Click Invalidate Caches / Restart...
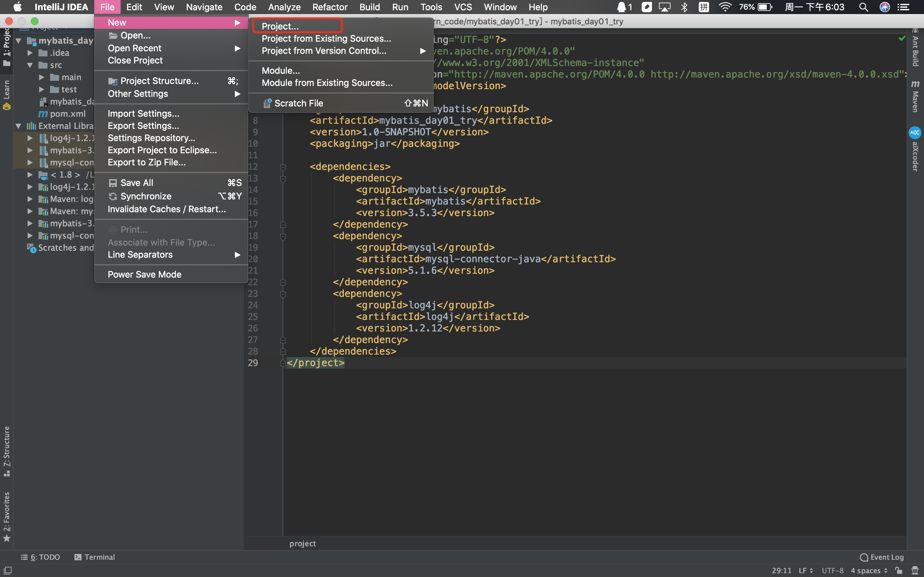 [x=167, y=209]
